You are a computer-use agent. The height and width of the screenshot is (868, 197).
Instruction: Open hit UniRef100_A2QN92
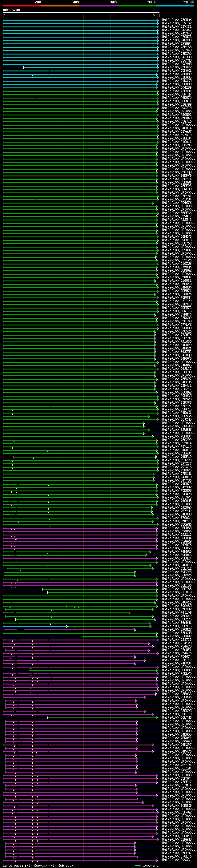tap(176, 115)
